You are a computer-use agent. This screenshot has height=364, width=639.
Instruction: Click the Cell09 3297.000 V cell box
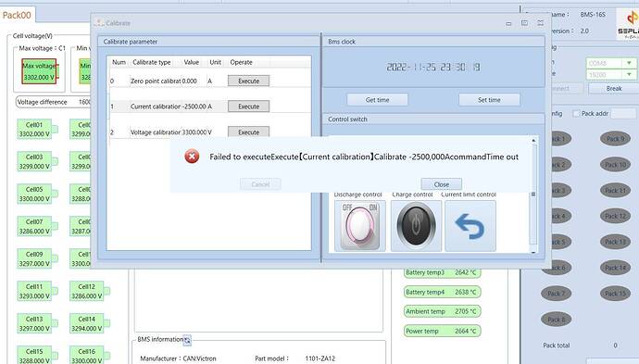click(34, 258)
